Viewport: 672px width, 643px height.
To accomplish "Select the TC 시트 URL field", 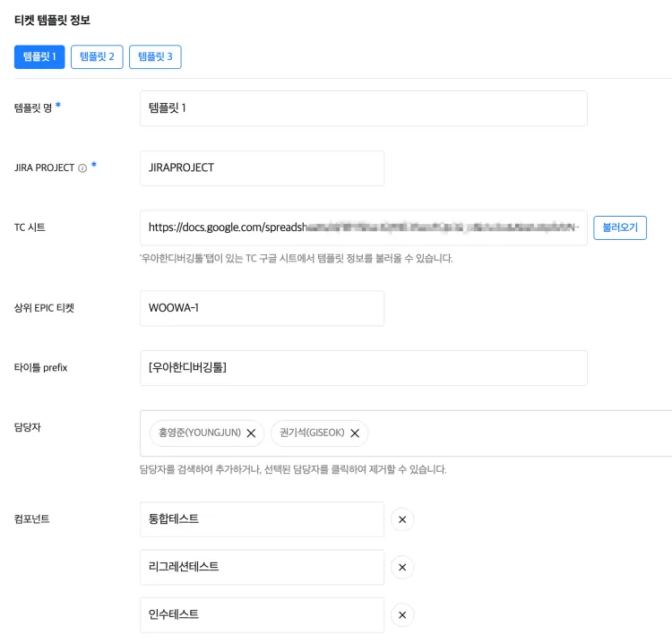I will (363, 227).
